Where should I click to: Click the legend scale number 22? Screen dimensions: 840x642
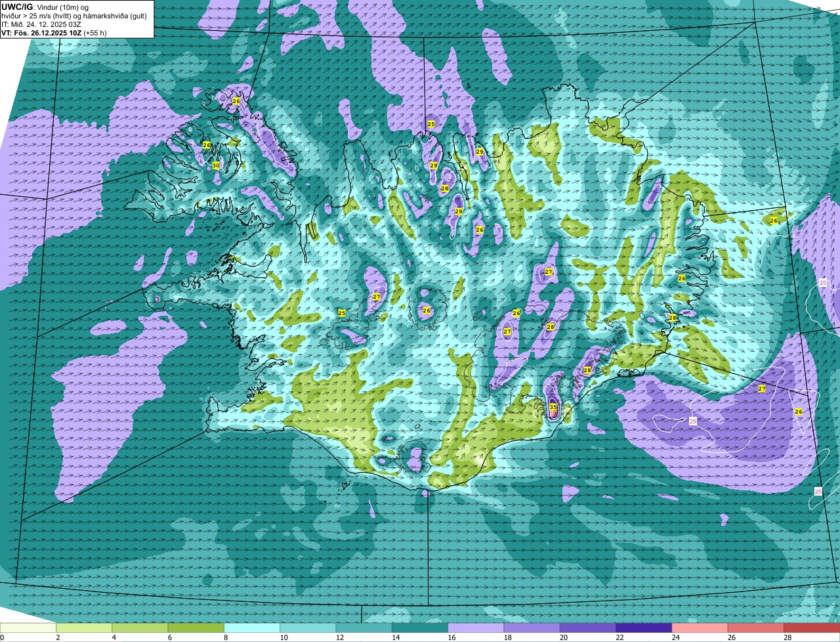tap(619, 637)
